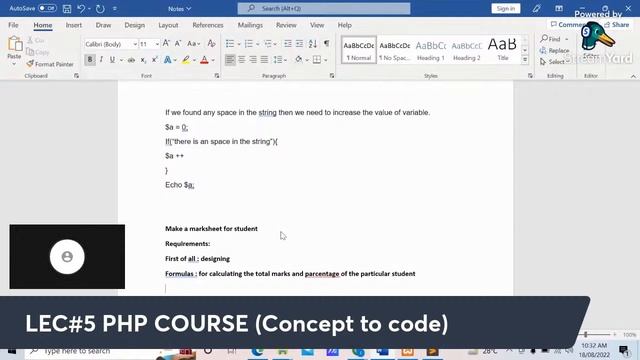The image size is (640, 360).
Task: Toggle Superscript formatting
Action: click(155, 60)
